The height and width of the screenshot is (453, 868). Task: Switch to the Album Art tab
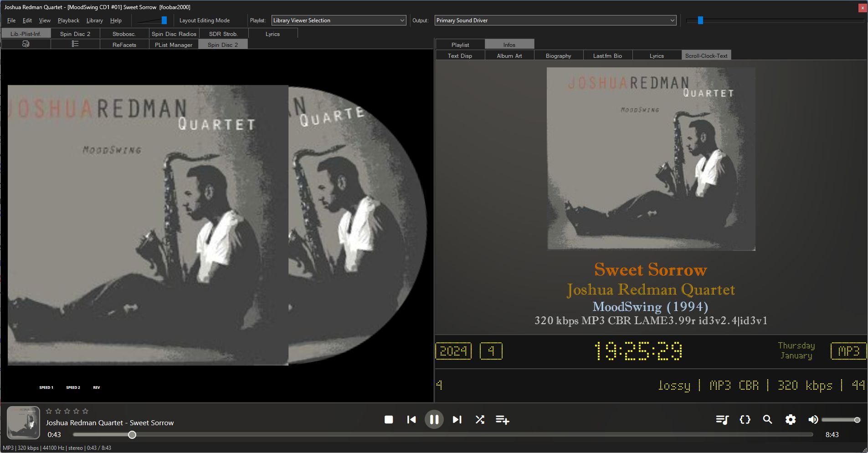point(509,56)
